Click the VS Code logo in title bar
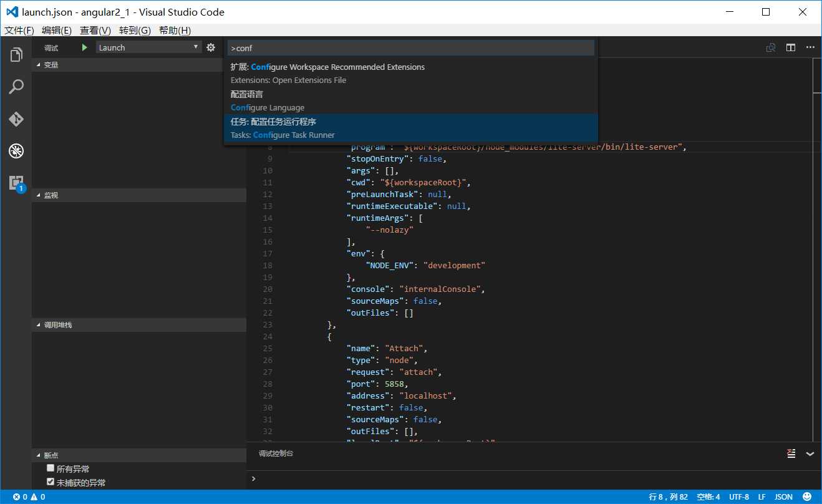822x504 pixels. coord(12,12)
